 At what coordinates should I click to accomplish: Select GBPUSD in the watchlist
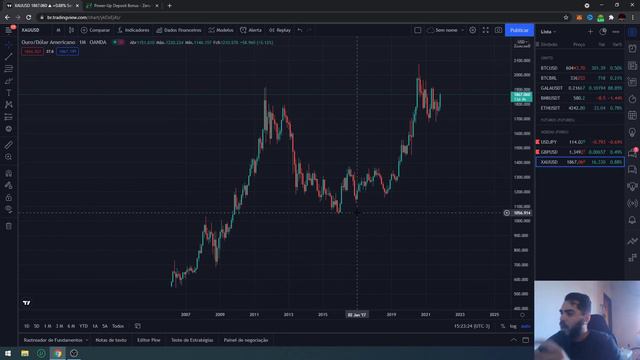point(580,152)
